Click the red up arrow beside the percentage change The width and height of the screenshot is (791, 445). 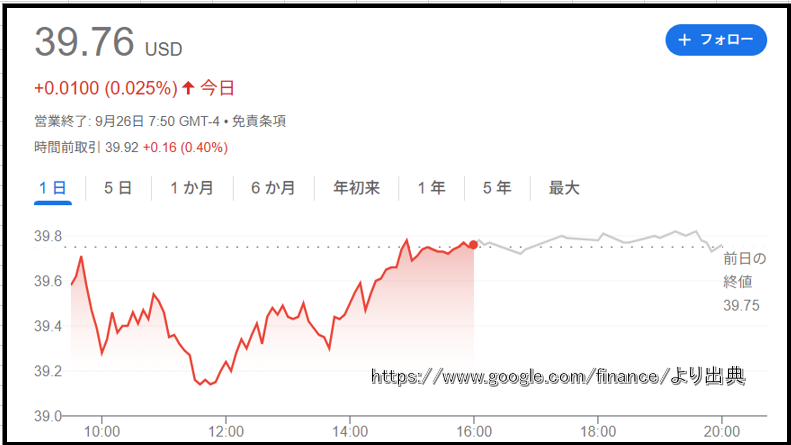click(x=188, y=88)
